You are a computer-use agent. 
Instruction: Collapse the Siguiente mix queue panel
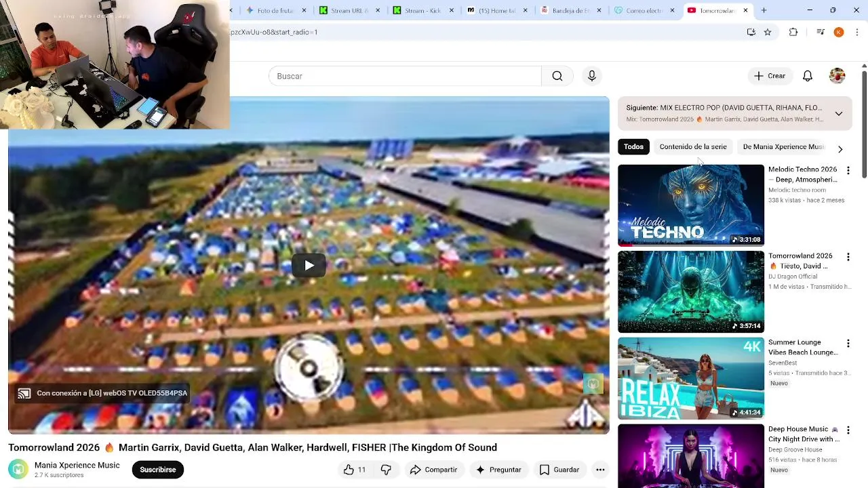click(839, 114)
